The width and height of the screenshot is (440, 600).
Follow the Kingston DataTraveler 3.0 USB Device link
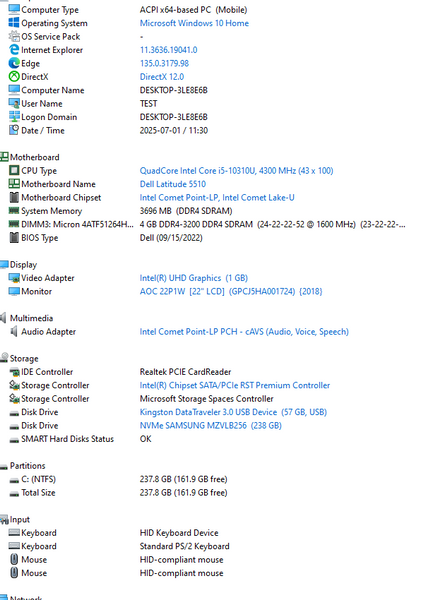tap(233, 412)
